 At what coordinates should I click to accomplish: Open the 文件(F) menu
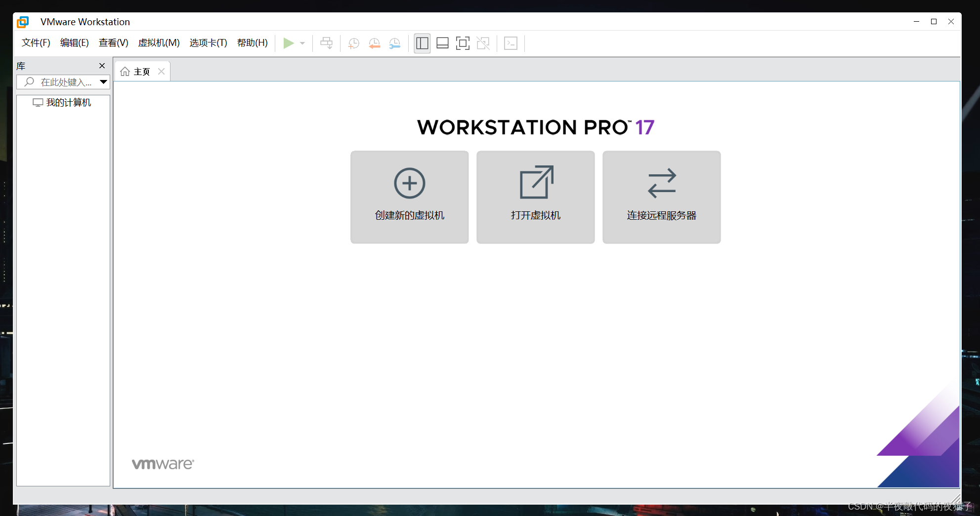pos(36,43)
